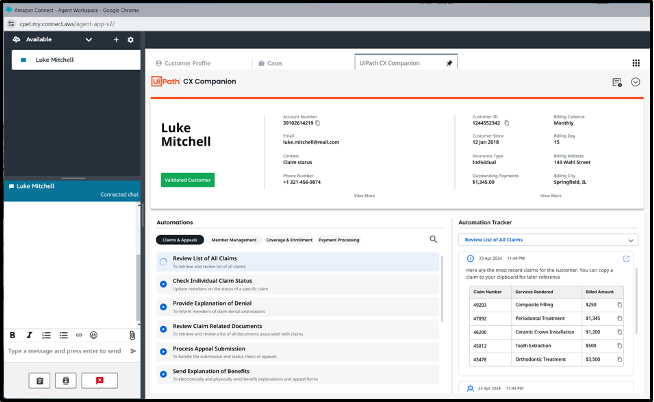Open the apps grid icon

point(636,63)
